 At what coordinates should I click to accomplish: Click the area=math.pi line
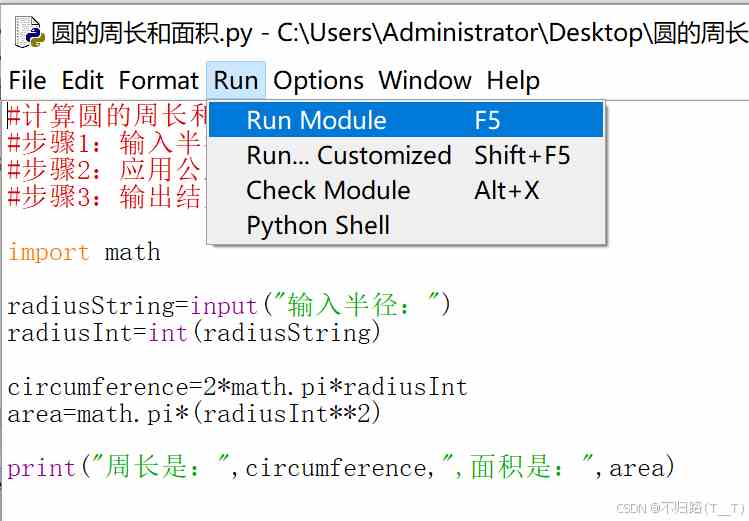coord(194,414)
